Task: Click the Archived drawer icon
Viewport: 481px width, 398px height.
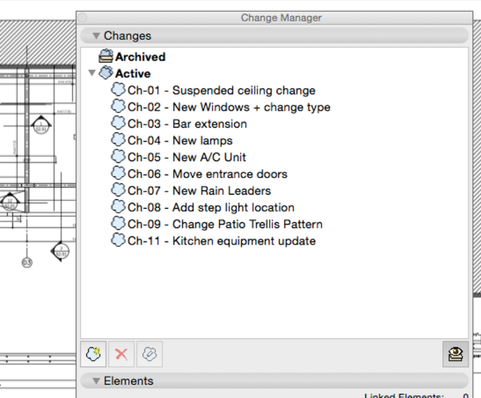Action: click(106, 56)
